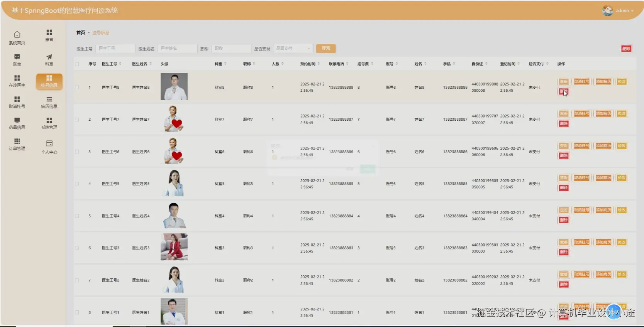The image size is (644, 327).
Task: Click 修改 button for row 医生工号8
Action: [622, 82]
